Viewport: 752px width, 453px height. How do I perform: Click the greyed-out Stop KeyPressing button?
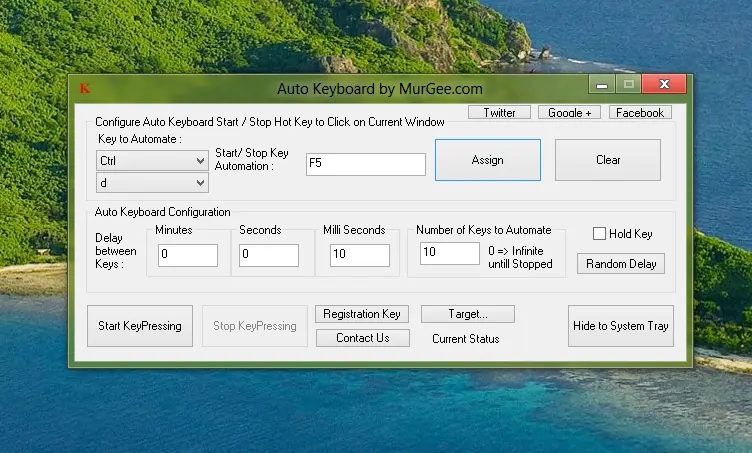255,326
